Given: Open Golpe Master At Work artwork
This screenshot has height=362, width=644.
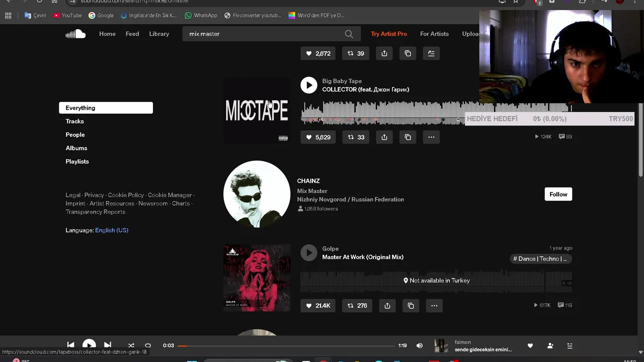Looking at the screenshot, I should coord(257,278).
